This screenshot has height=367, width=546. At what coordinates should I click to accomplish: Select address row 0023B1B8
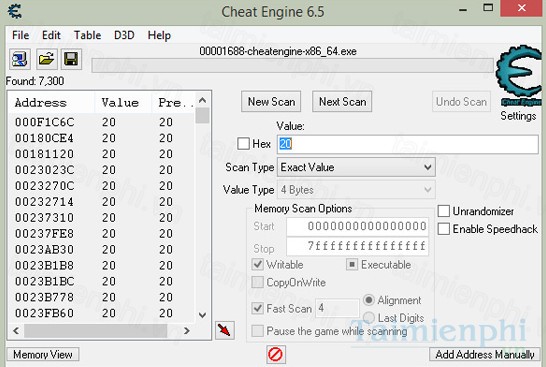tap(101, 266)
